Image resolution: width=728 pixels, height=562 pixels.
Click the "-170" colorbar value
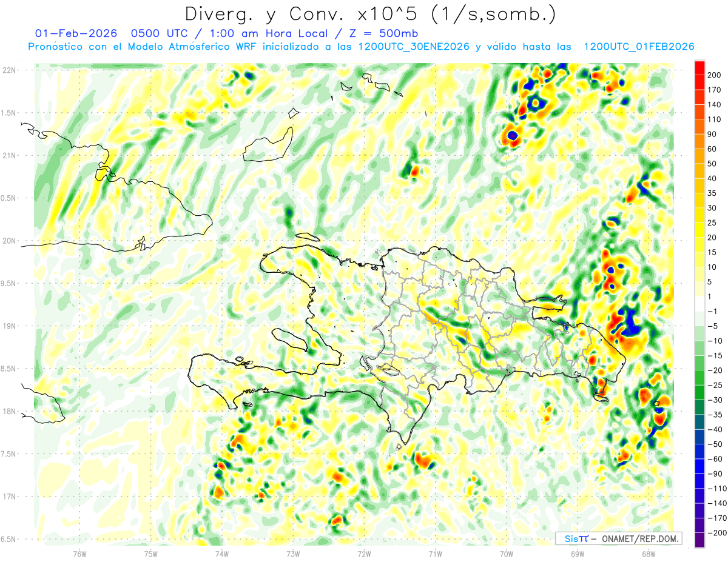click(x=718, y=518)
